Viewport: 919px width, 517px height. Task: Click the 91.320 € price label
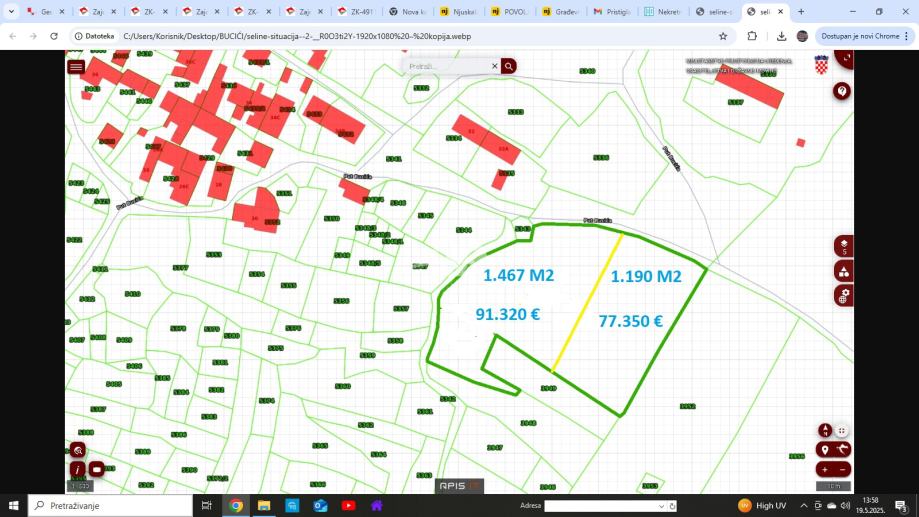click(508, 314)
